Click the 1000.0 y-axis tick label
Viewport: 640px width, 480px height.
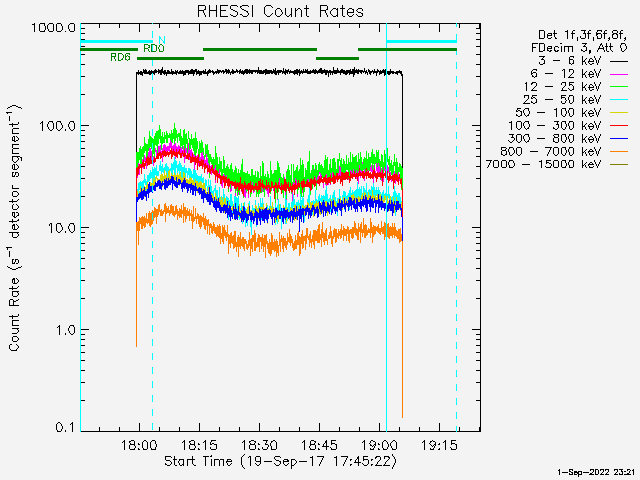(53, 28)
